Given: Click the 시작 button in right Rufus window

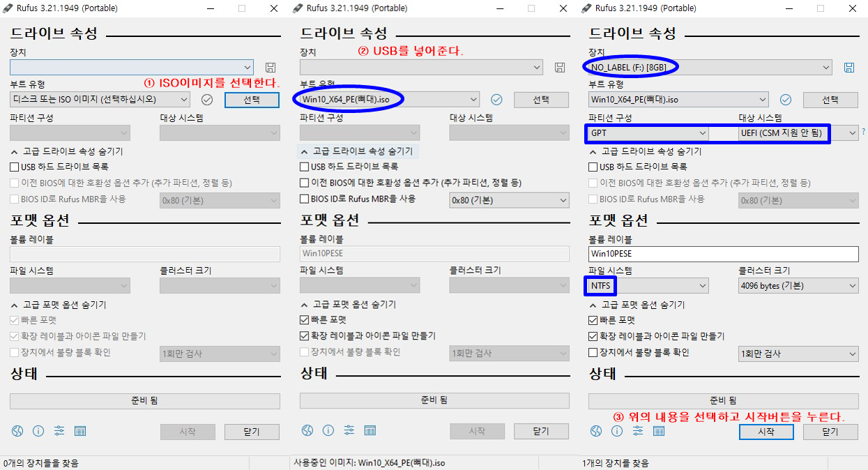Looking at the screenshot, I should coord(766,432).
